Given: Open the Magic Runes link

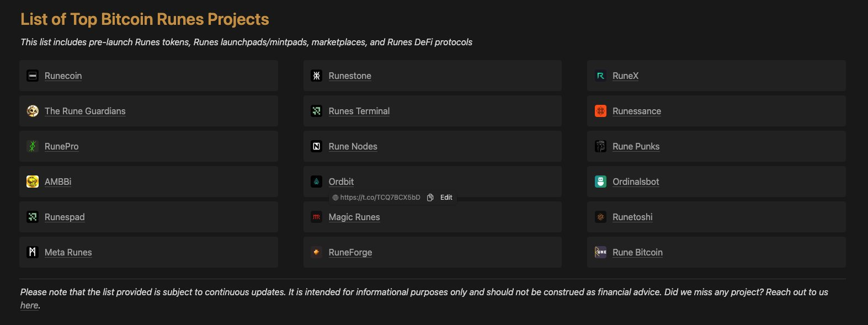Looking at the screenshot, I should [354, 217].
